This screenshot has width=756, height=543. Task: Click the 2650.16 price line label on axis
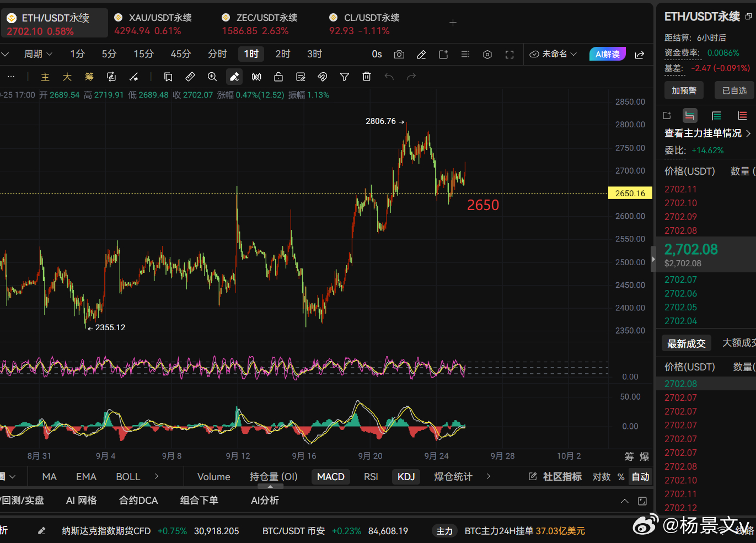[630, 193]
